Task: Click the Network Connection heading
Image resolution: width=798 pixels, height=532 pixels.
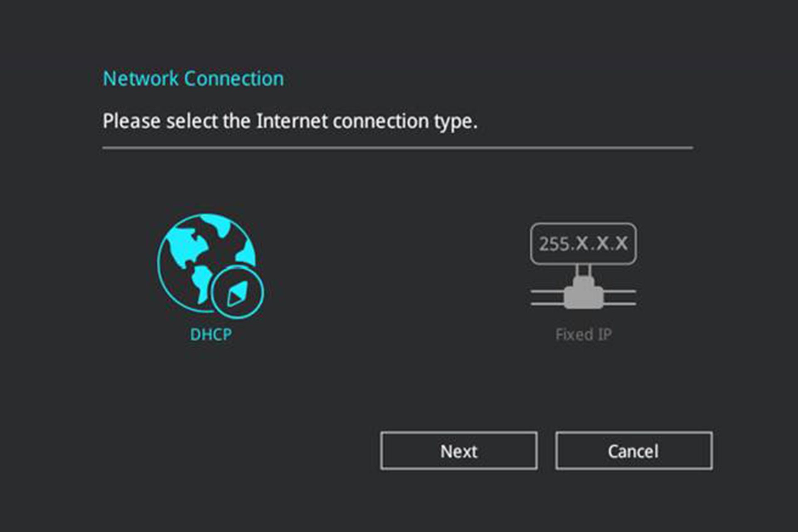Action: point(193,79)
